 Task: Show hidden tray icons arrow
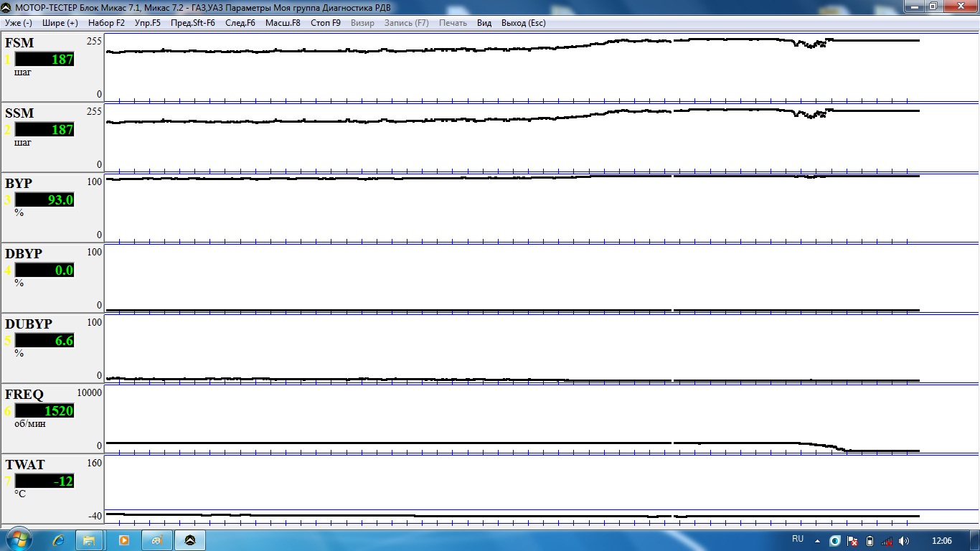818,541
